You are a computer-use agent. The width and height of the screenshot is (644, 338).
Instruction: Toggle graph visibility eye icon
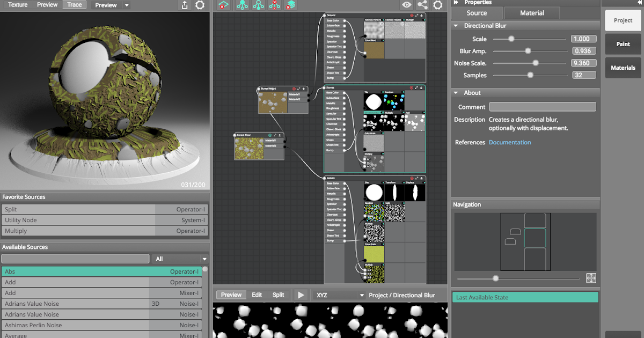pyautogui.click(x=407, y=5)
